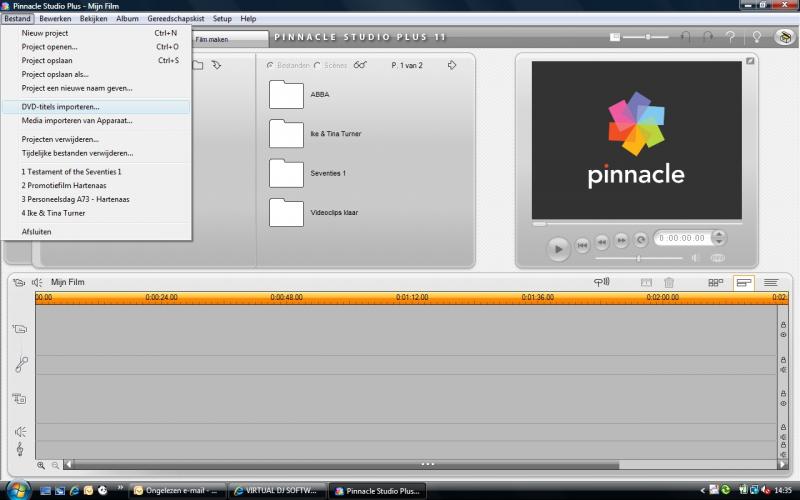Switch to Timeline view icon
Viewport: 800px width, 500px height.
744,282
